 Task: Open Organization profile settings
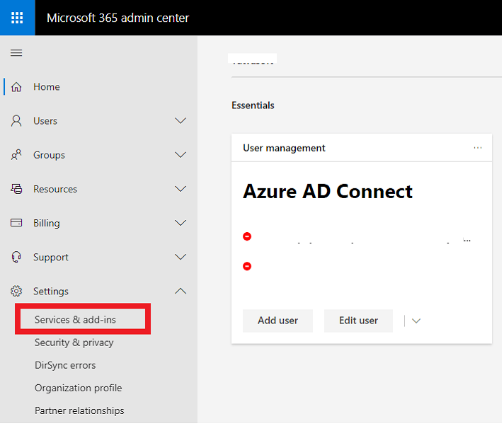point(79,388)
